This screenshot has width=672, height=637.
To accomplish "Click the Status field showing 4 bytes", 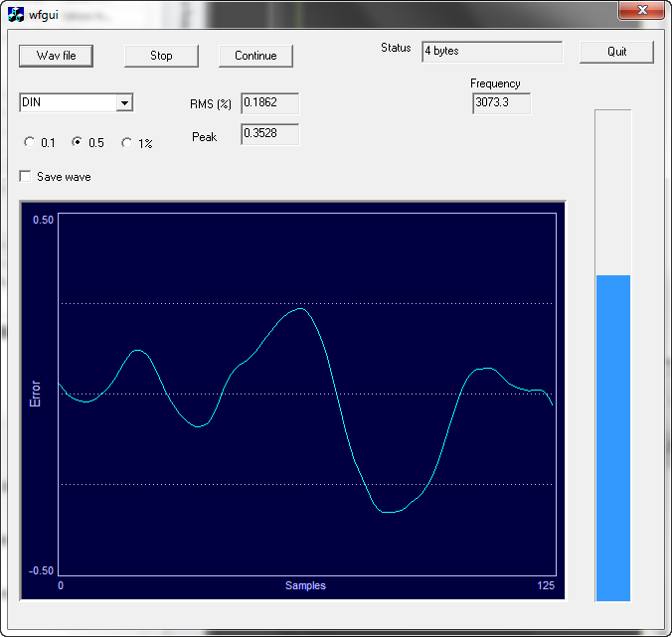I will [x=492, y=52].
